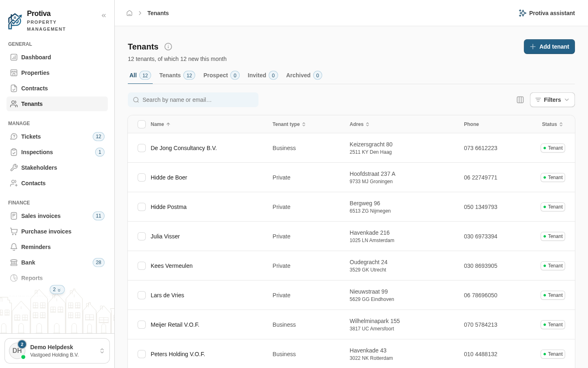Open the Filters dropdown
This screenshot has height=368, width=588.
pos(552,100)
